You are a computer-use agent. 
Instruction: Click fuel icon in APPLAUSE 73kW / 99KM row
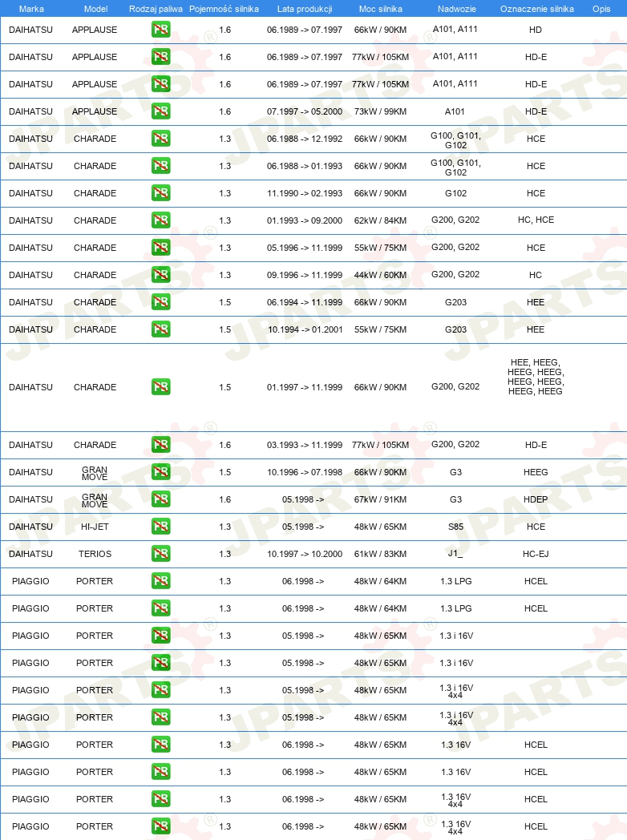(x=161, y=111)
